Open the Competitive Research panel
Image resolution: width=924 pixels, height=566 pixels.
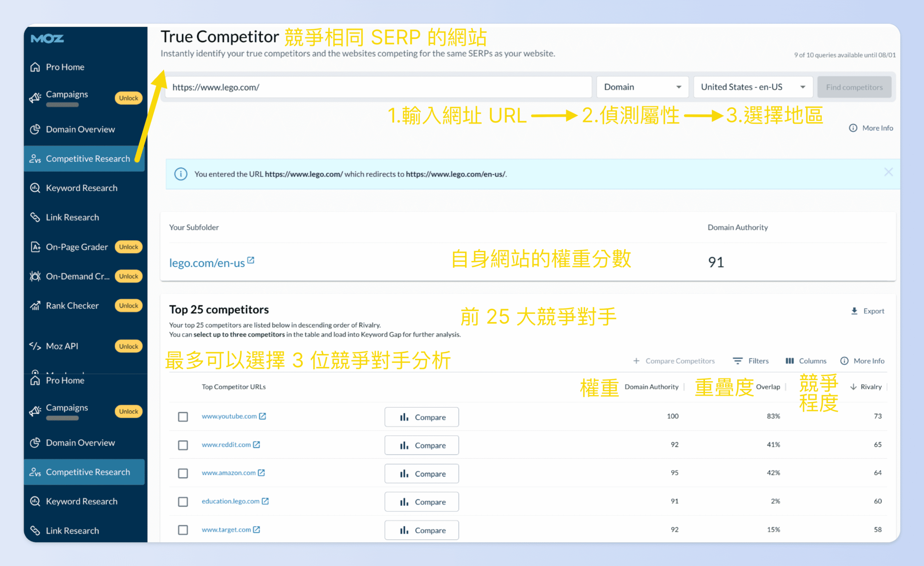click(x=88, y=158)
